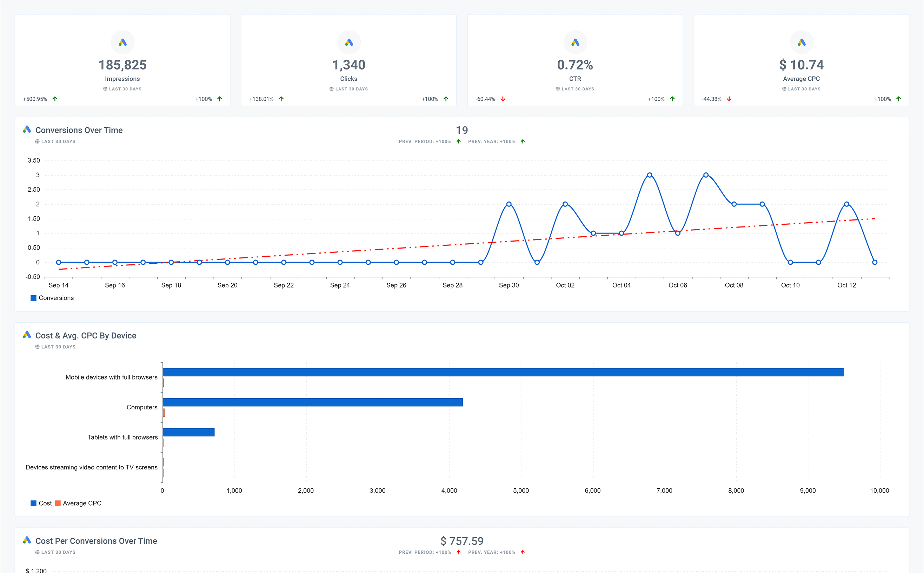Click red arrow after Cost Per Conversions PREV. YEAR
Image resolution: width=924 pixels, height=573 pixels.
click(523, 552)
